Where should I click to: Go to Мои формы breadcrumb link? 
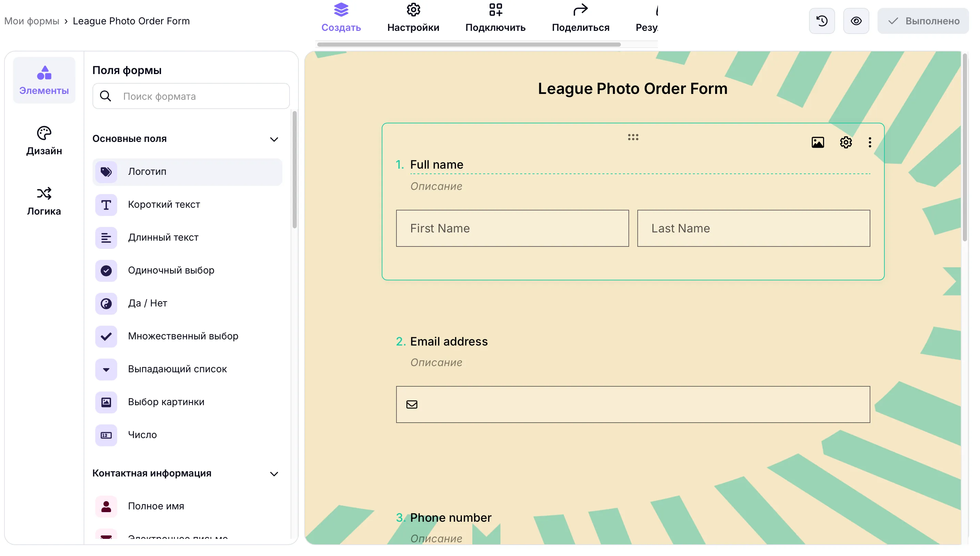click(x=32, y=21)
